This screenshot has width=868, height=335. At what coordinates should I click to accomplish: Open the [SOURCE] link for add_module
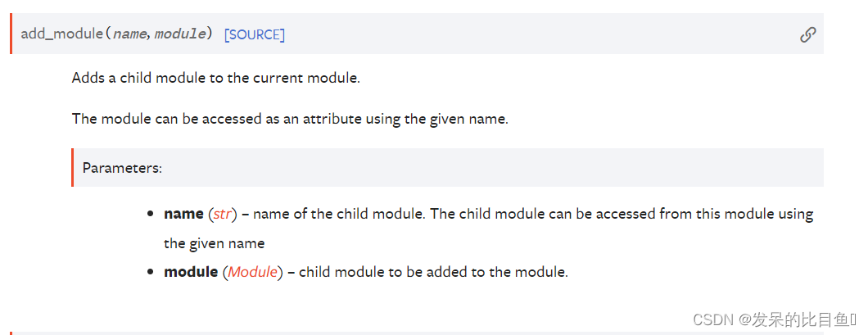(254, 35)
